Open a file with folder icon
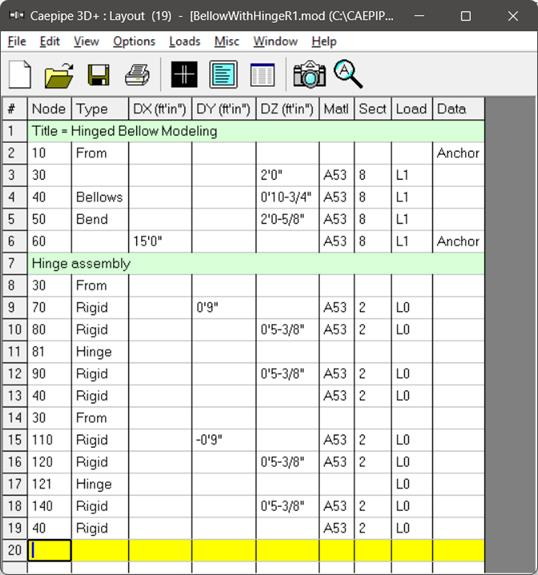 [x=59, y=75]
